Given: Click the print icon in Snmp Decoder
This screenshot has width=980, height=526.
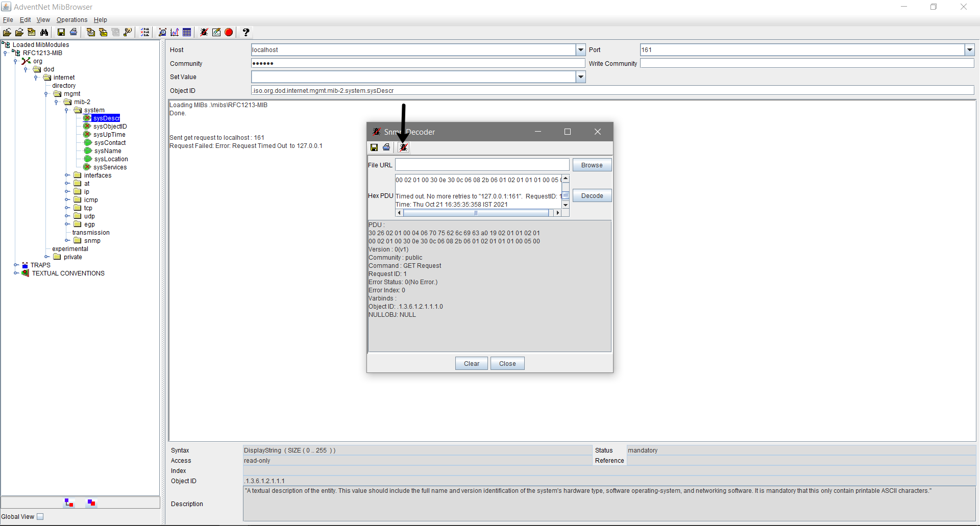Looking at the screenshot, I should tap(386, 147).
